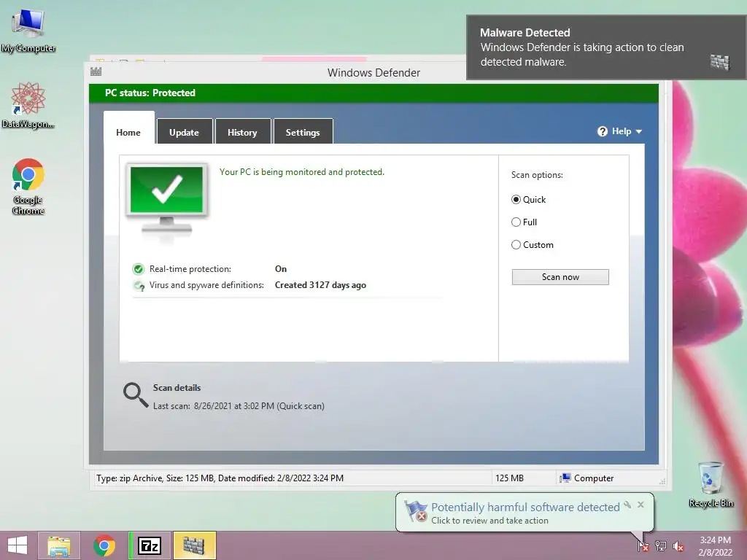Launch Google Chrome from the desktop
Image resolution: width=747 pixels, height=560 pixels.
coord(28,186)
